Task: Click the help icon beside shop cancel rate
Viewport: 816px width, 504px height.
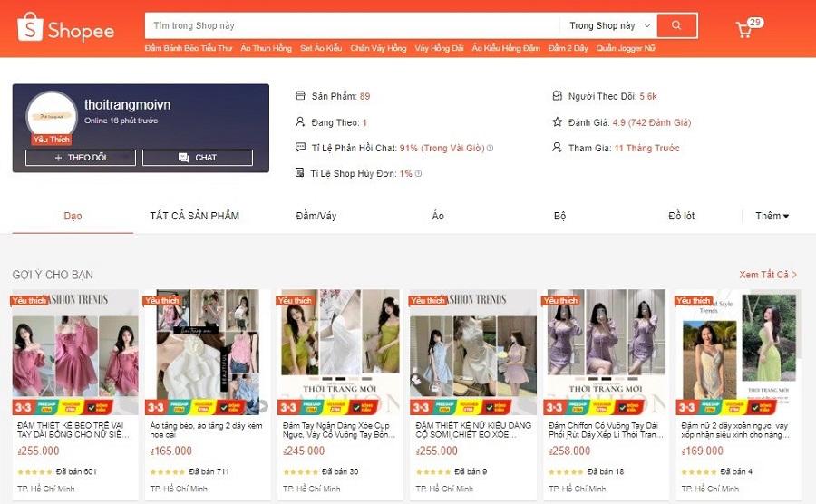Action: [418, 173]
